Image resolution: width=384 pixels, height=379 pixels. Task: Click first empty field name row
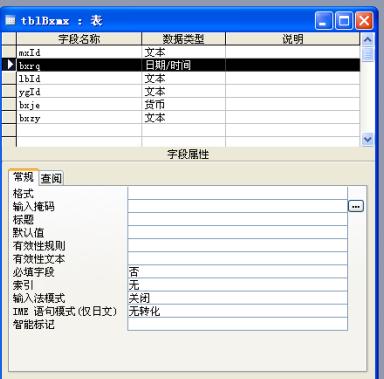click(x=79, y=131)
